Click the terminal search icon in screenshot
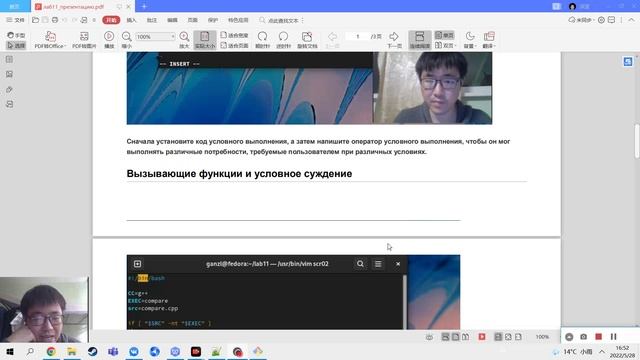Image resolution: width=640 pixels, height=360 pixels. (360, 264)
